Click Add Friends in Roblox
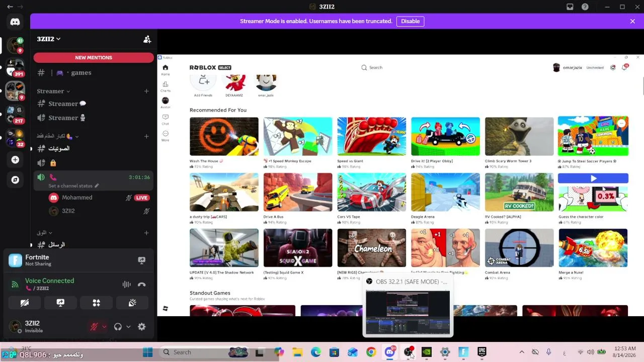This screenshot has width=644, height=362. [x=203, y=84]
